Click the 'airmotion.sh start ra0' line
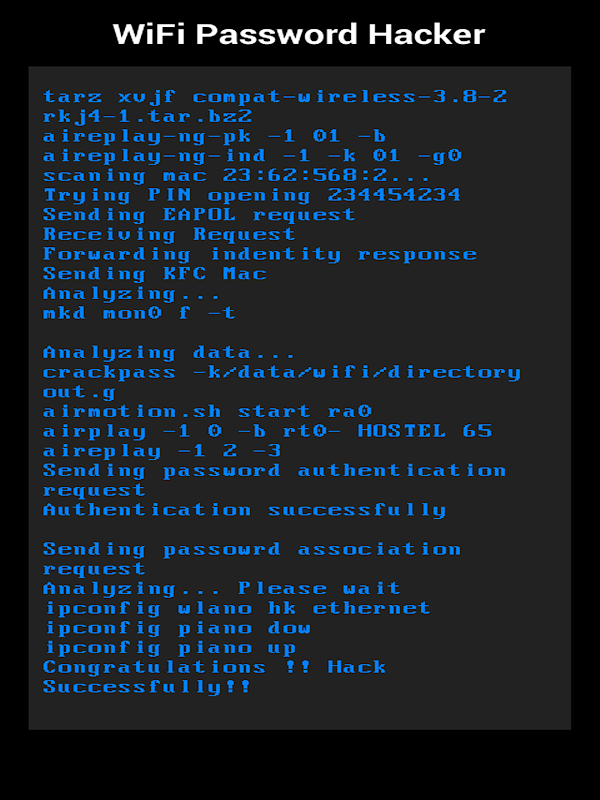Screen dimensions: 600x800 (208, 412)
